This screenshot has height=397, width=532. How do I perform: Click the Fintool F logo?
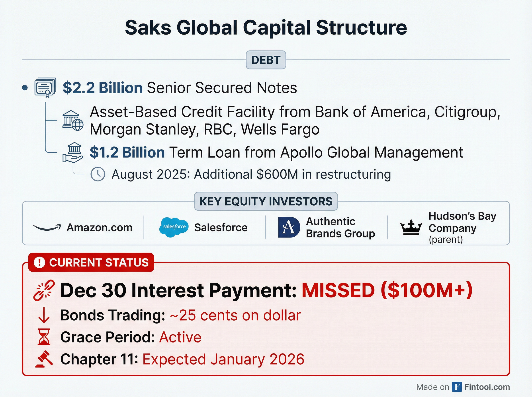click(x=457, y=387)
